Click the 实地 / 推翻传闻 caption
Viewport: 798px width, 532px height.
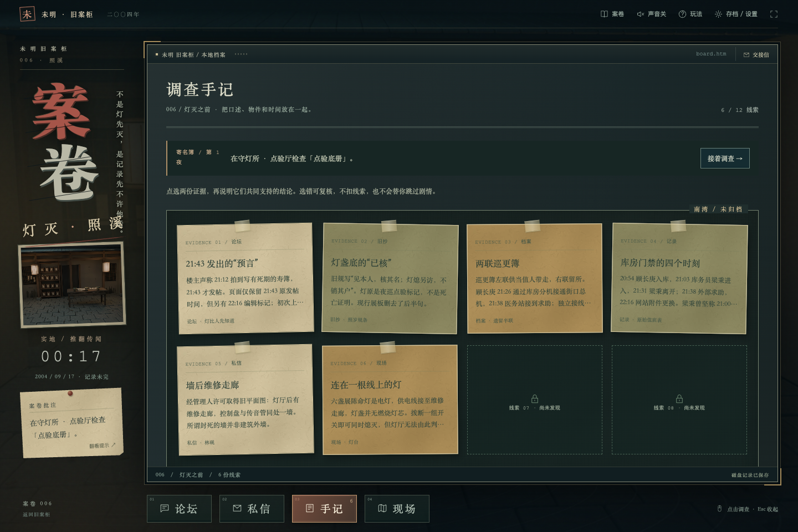pyautogui.click(x=71, y=339)
